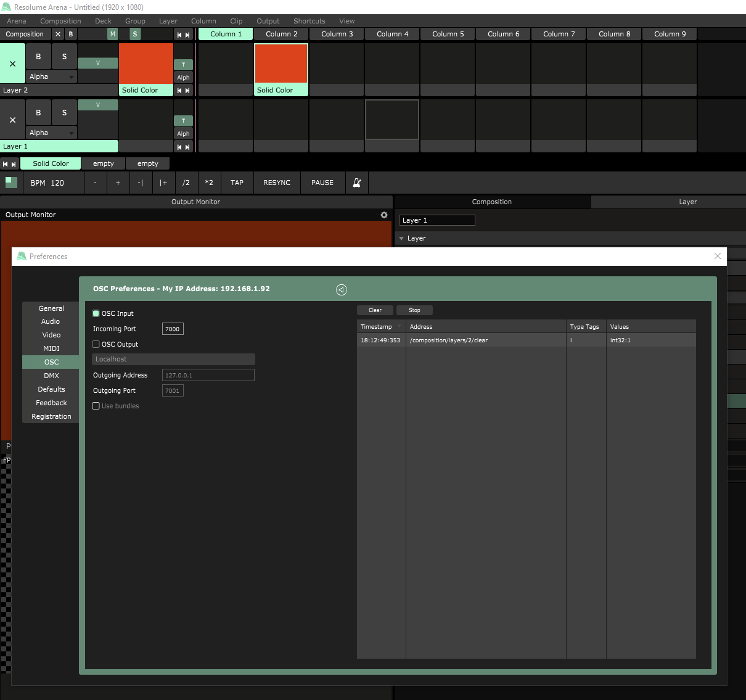The height and width of the screenshot is (700, 746).
Task: Click the circled arrow in OSC Preferences header
Action: tap(342, 290)
